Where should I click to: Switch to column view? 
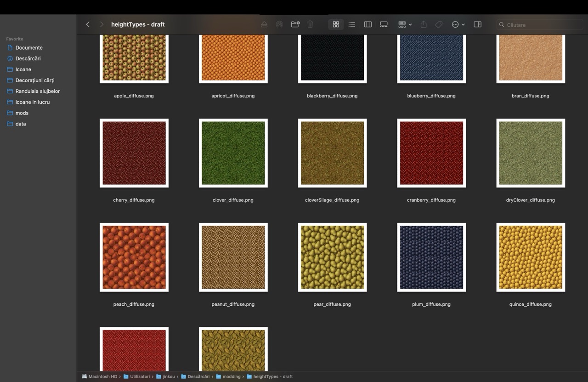click(x=367, y=24)
